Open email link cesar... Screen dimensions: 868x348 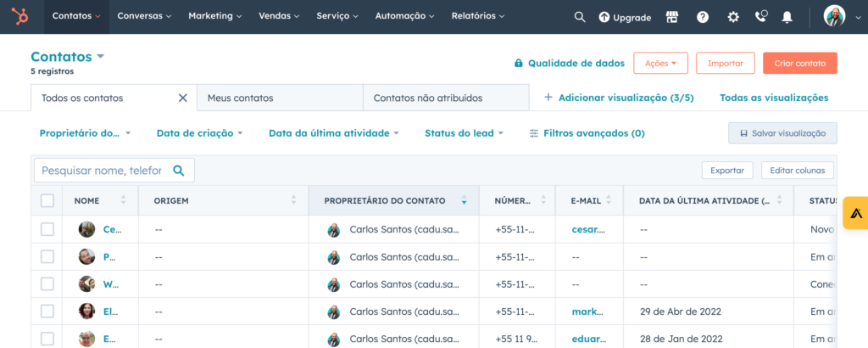[x=588, y=229]
